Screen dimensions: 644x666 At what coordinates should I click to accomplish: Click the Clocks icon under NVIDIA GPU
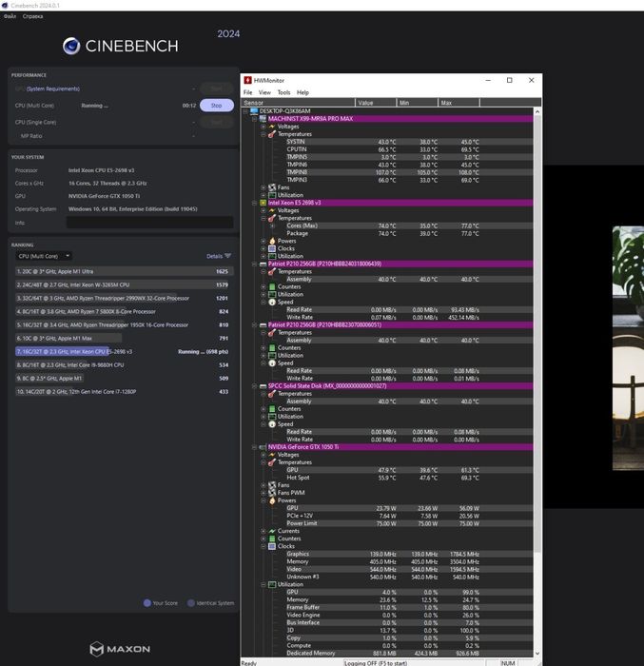[272, 546]
